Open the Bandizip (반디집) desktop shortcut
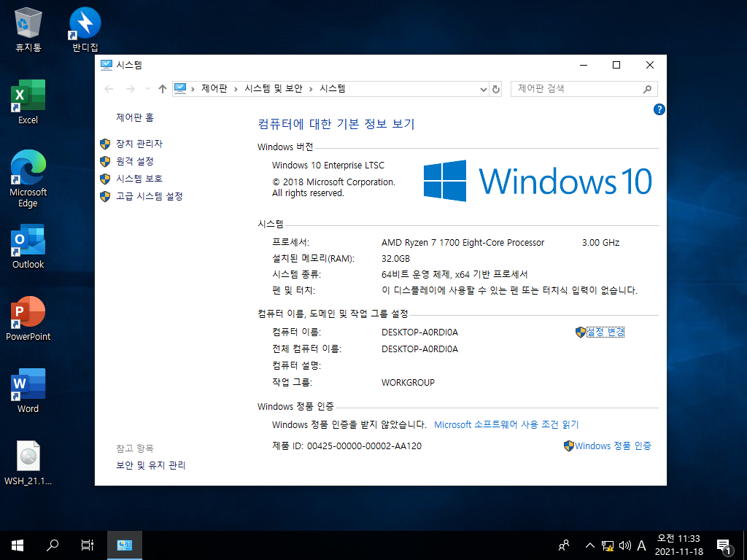 pos(85,29)
